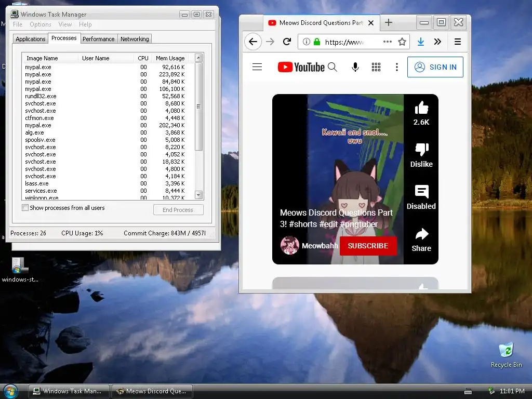Search with voice microphone icon
The image size is (532, 399).
pos(355,67)
